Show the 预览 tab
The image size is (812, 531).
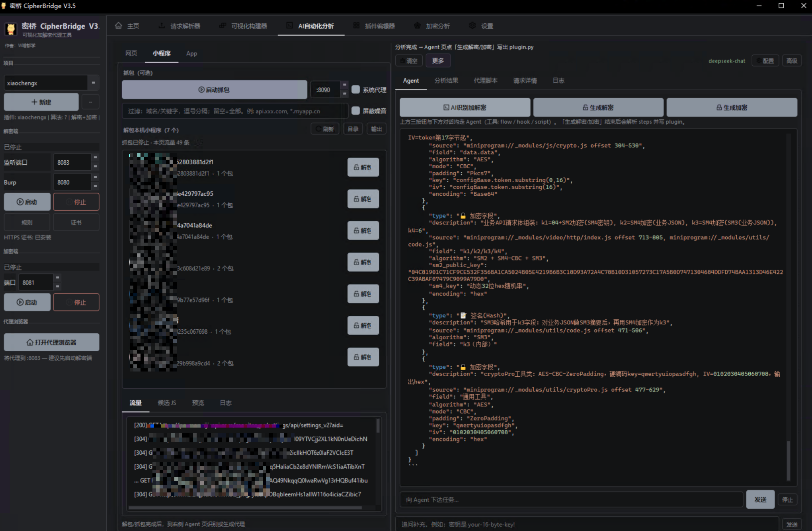point(198,403)
